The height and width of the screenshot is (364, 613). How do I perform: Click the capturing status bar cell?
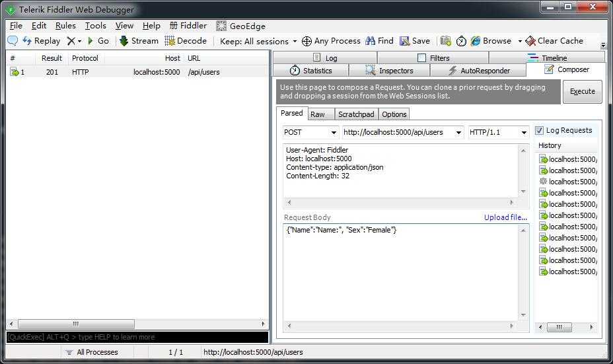[x=33, y=352]
